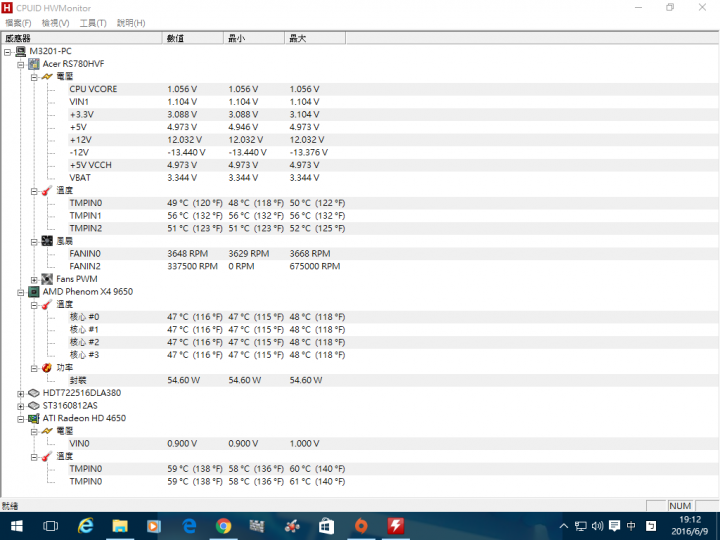Open the Windows Start menu
720x540 pixels.
click(17, 526)
